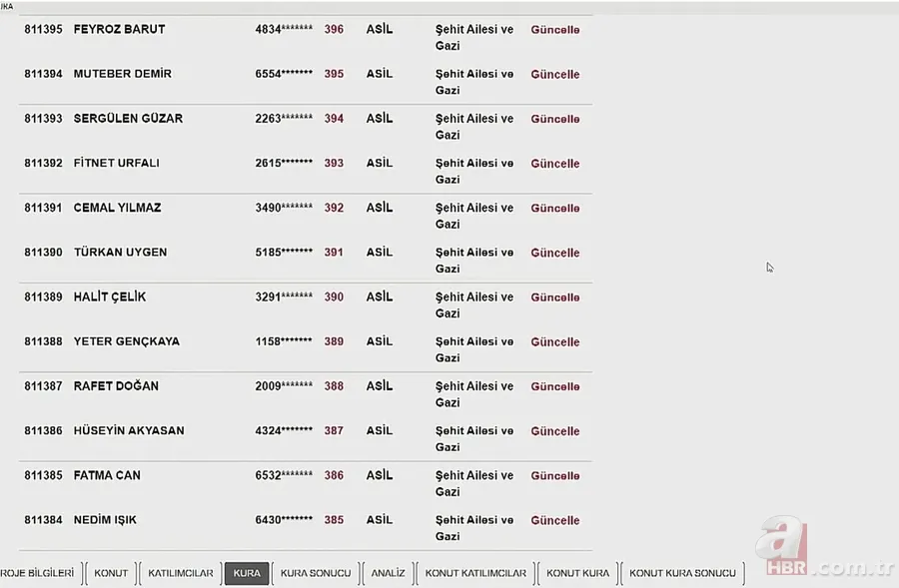The width and height of the screenshot is (899, 588).
Task: Open the PROJE BİLGİLERİ tab
Action: coord(37,573)
